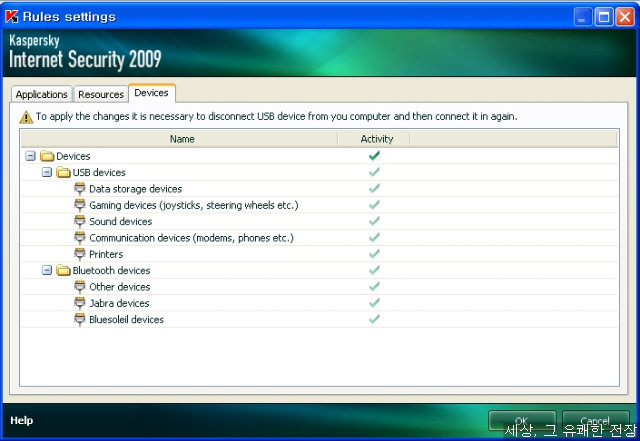Click the Data storage devices plug icon
The width and height of the screenshot is (640, 441).
80,189
